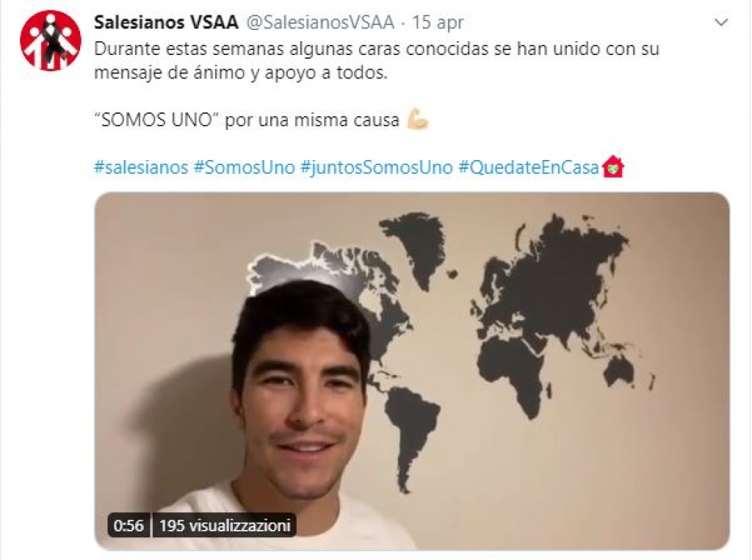Click the "SOMOS UNO" por una misma causa line
The image size is (752, 560).
247,120
